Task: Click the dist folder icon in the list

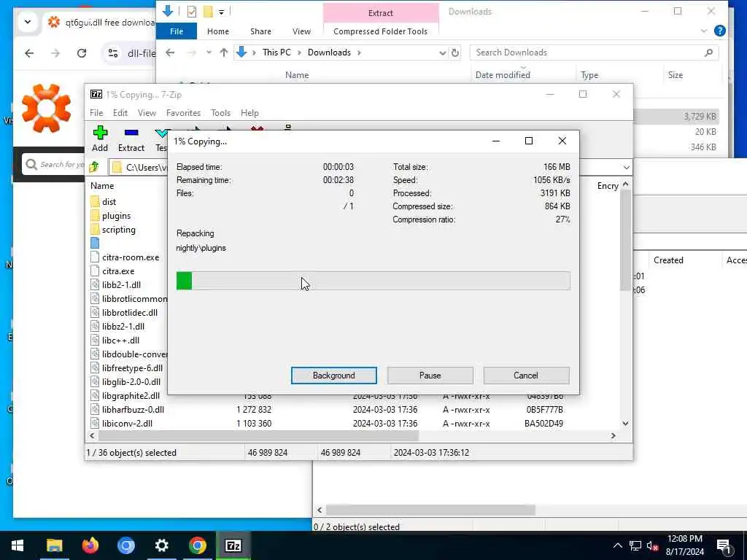Action: click(95, 201)
